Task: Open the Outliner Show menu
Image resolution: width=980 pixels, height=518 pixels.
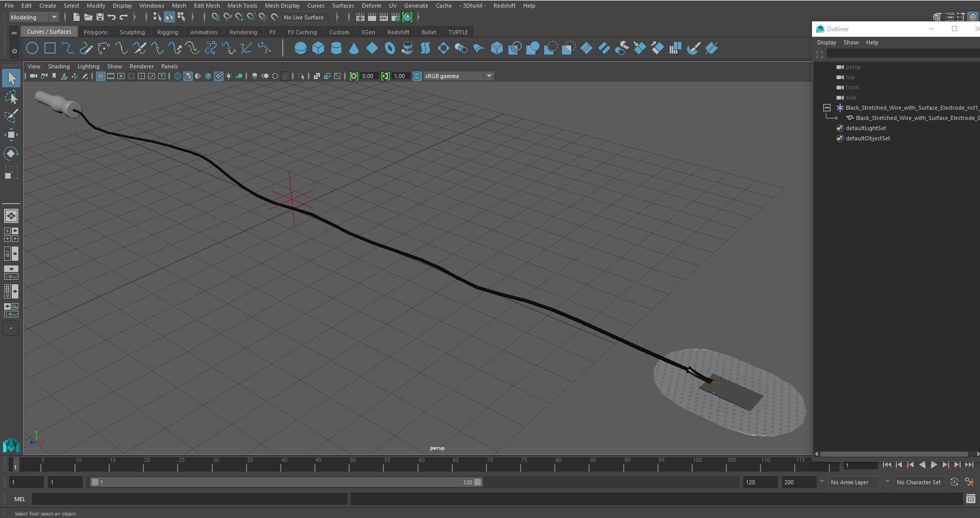Action: pyautogui.click(x=851, y=42)
